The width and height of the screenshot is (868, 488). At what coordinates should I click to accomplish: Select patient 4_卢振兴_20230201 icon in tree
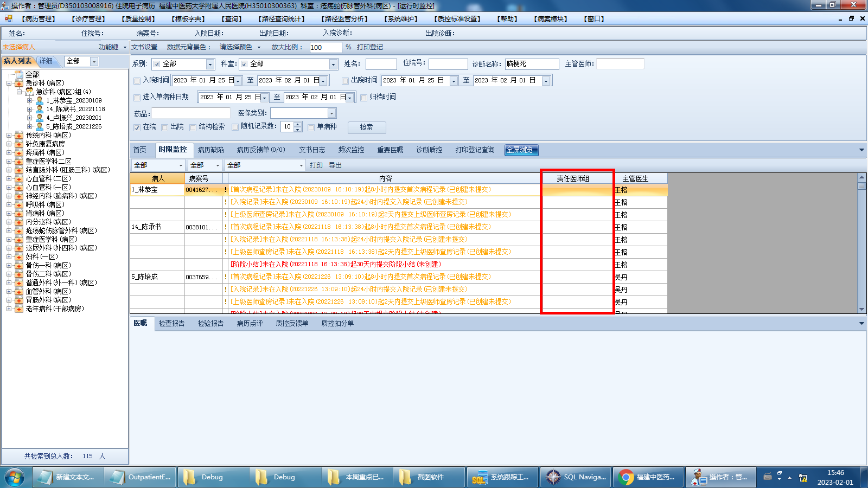(x=39, y=118)
